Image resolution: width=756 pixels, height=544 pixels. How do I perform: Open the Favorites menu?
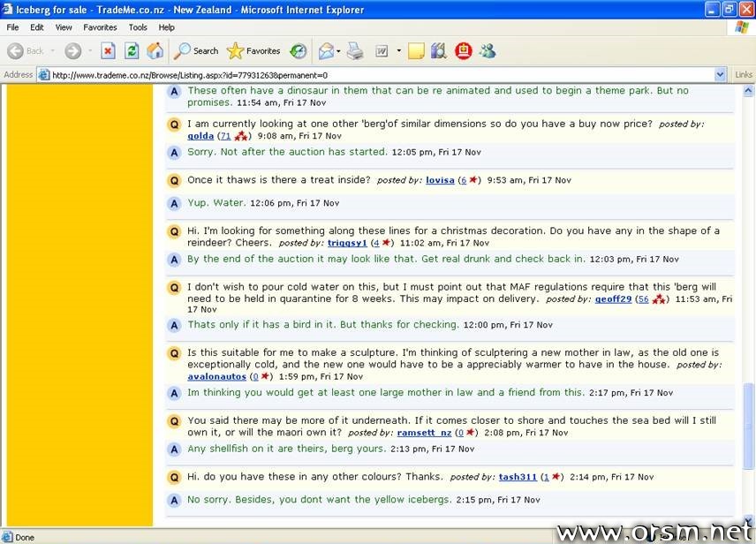coord(100,27)
